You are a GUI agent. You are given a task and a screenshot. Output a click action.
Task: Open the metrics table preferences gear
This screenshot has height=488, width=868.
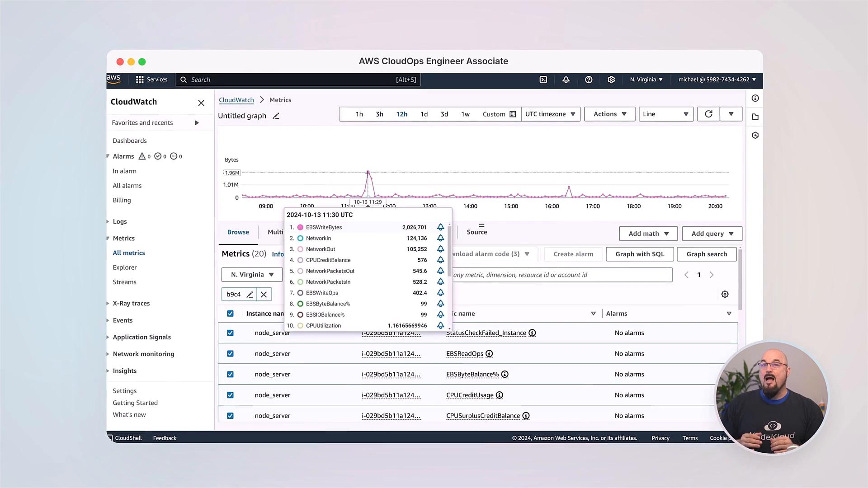coord(725,294)
